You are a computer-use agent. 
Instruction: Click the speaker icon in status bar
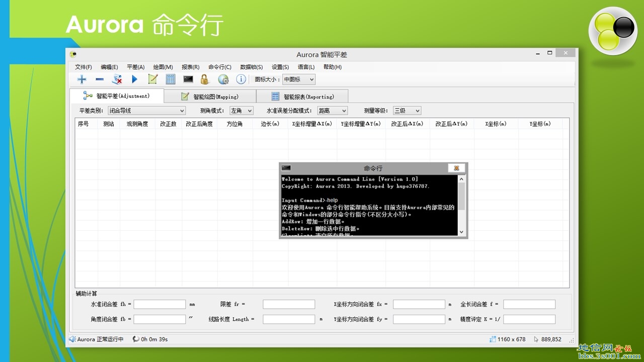coord(72,339)
